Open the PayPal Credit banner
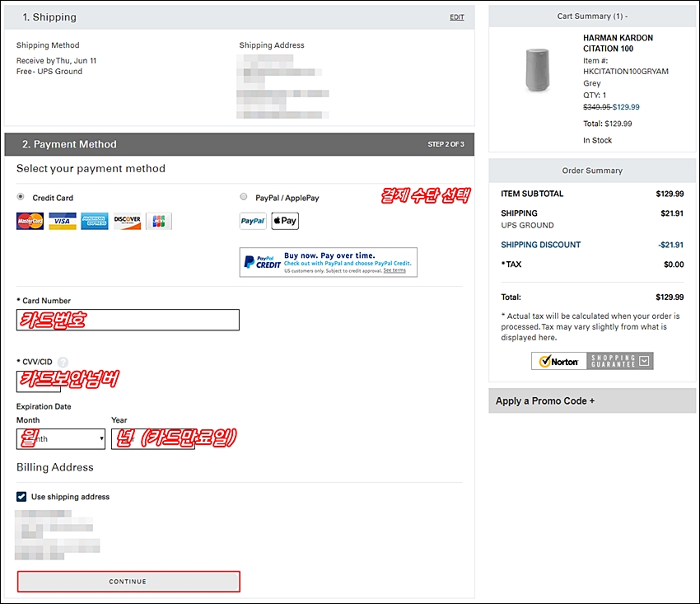 click(328, 262)
